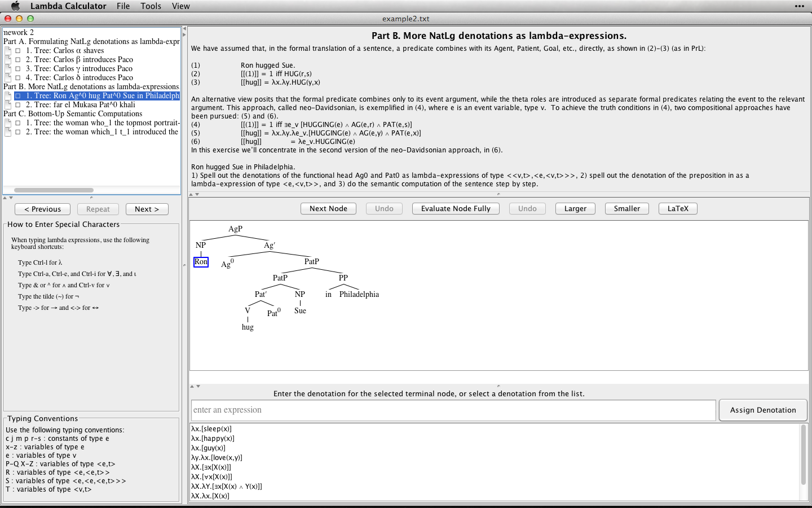Choose denotation λX.λY.[∃x[X(x) ∧ Y(x)]]
The width and height of the screenshot is (812, 508).
227,487
